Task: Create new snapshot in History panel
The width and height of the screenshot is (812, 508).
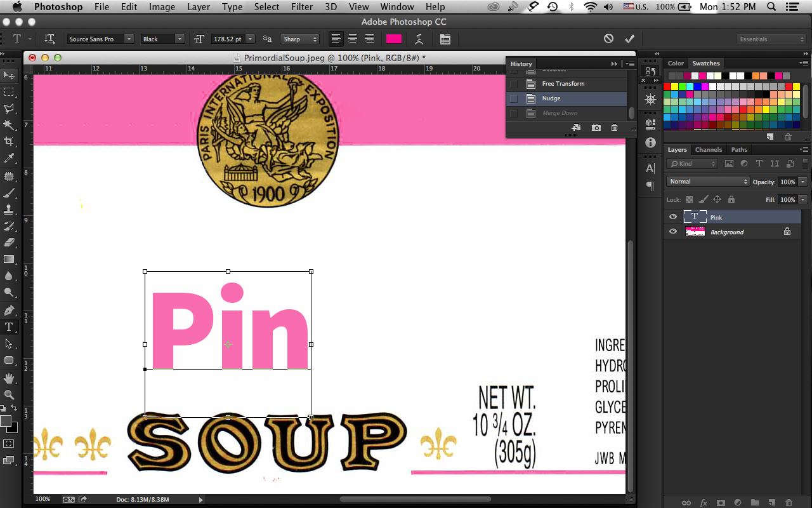Action: click(596, 128)
